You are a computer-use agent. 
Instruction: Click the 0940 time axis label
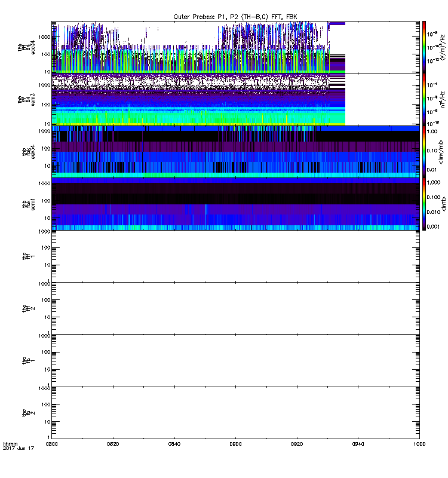[x=358, y=444]
